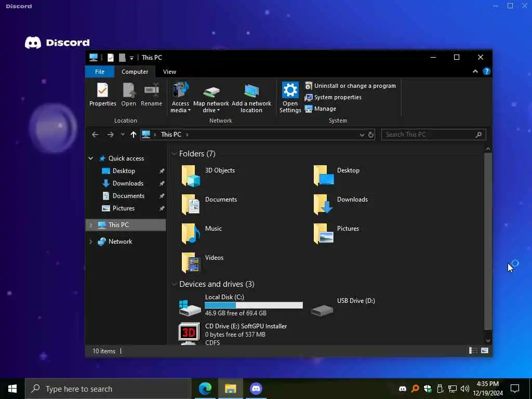
Task: Click the Open Settings gear icon
Action: tap(290, 90)
